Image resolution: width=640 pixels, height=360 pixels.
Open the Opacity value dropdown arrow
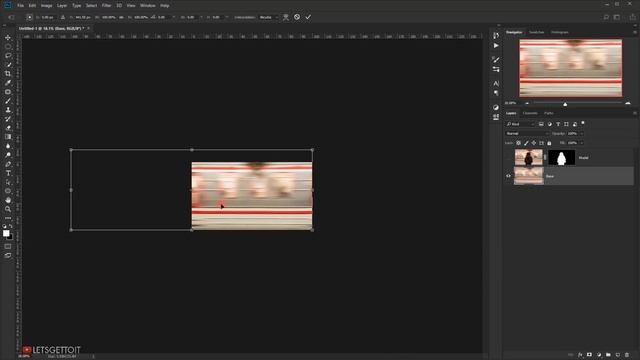pos(582,133)
